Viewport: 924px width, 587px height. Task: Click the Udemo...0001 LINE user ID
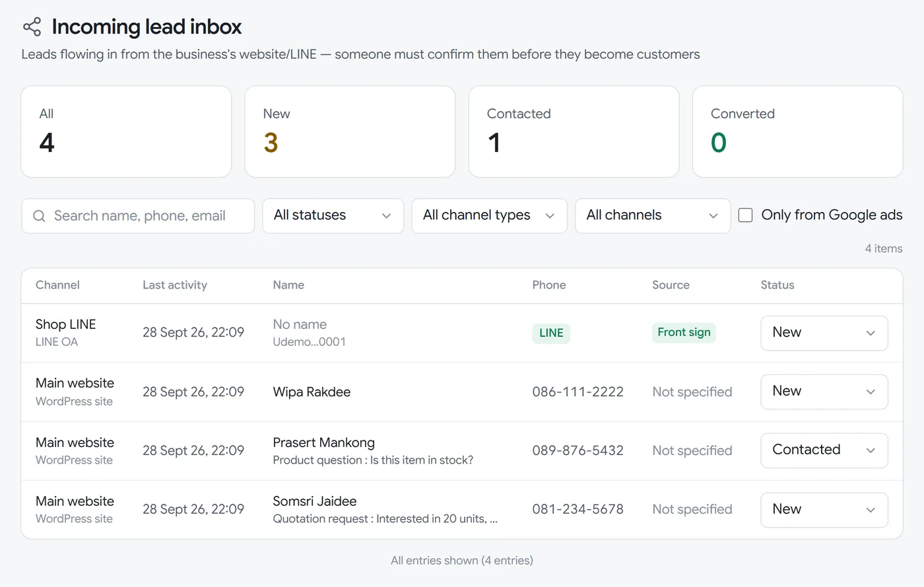(x=310, y=342)
